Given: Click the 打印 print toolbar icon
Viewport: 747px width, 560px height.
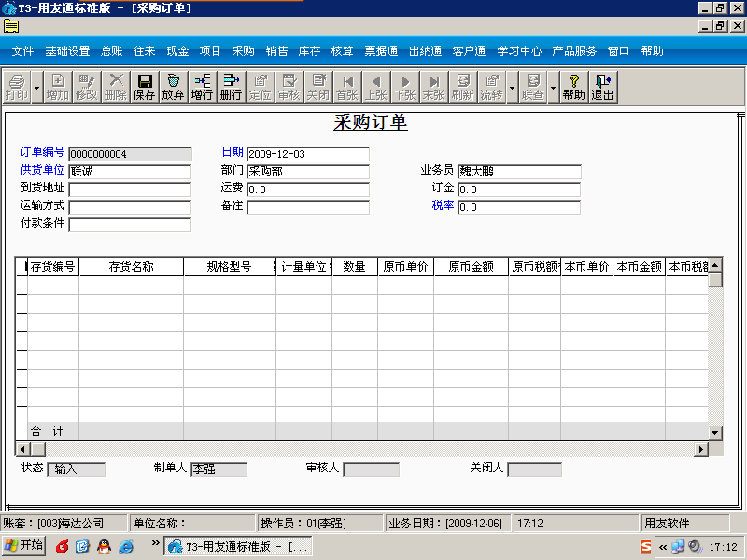Looking at the screenshot, I should coord(17,87).
